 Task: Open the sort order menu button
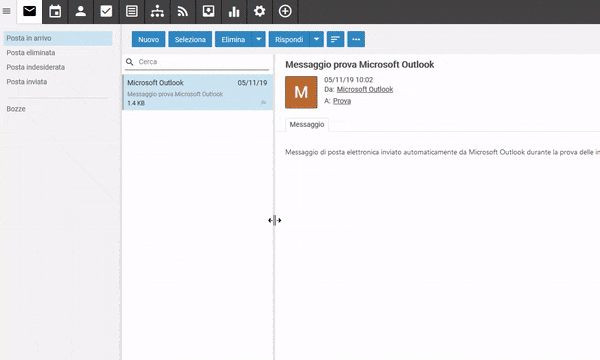coord(335,39)
